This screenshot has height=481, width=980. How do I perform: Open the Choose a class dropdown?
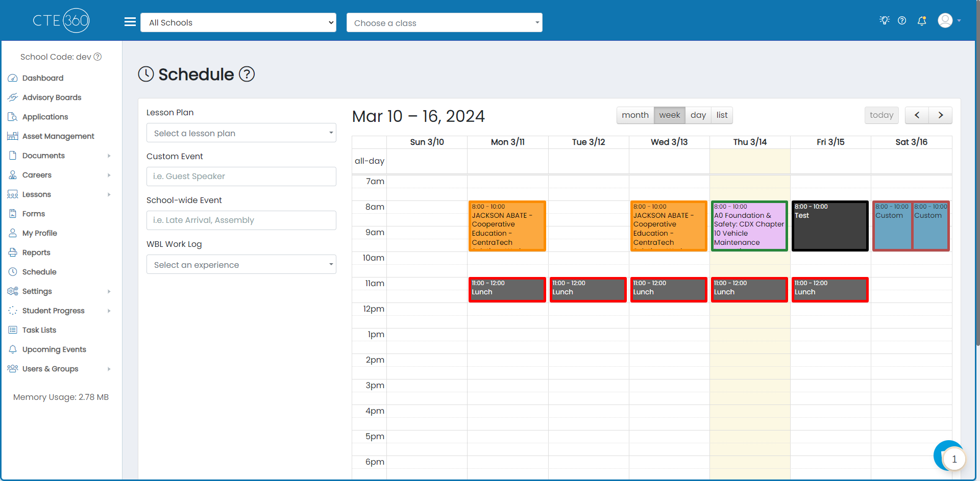pyautogui.click(x=445, y=22)
